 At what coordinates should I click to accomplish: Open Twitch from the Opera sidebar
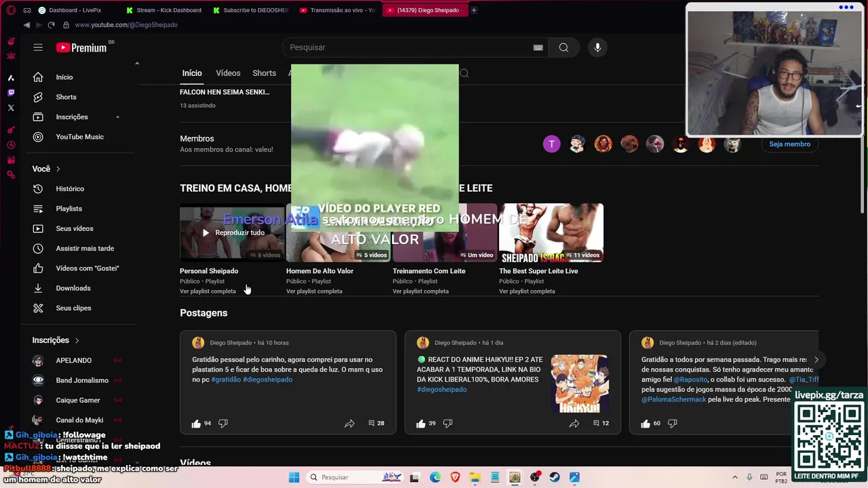point(11,93)
